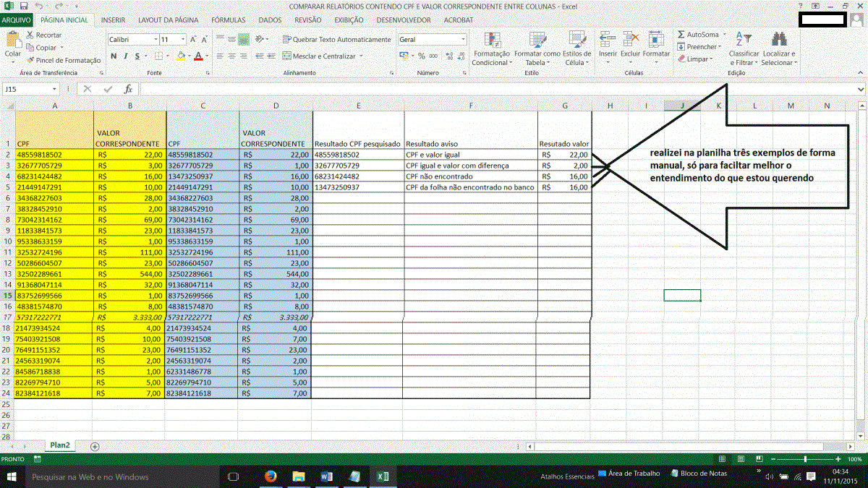Click the Formatação Condicional icon
This screenshot has width=868, height=488.
click(492, 40)
